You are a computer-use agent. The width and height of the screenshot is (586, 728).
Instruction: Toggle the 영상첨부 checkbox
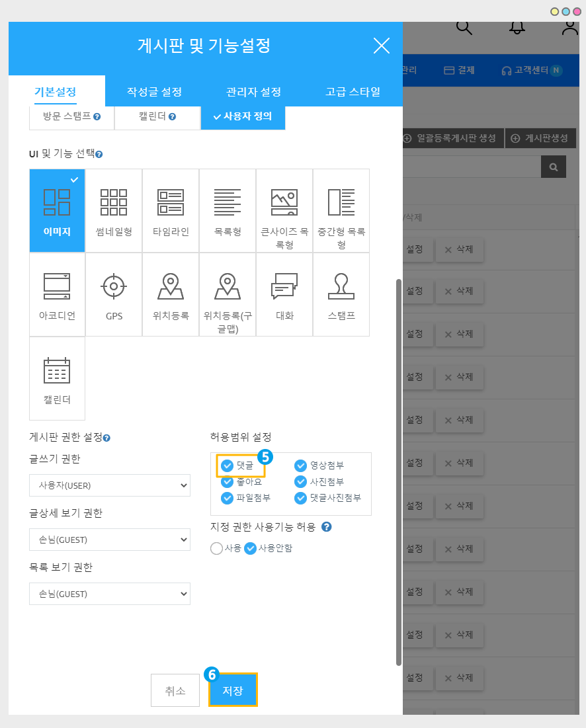[301, 465]
